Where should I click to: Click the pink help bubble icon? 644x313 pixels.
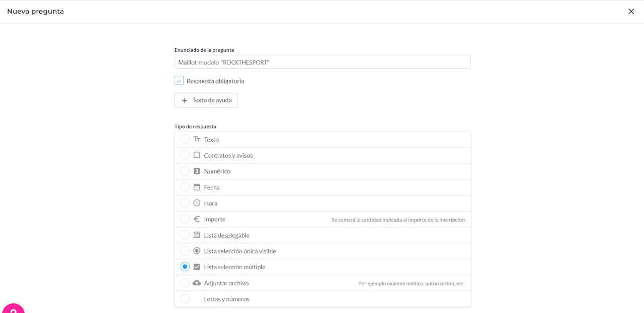[13, 308]
